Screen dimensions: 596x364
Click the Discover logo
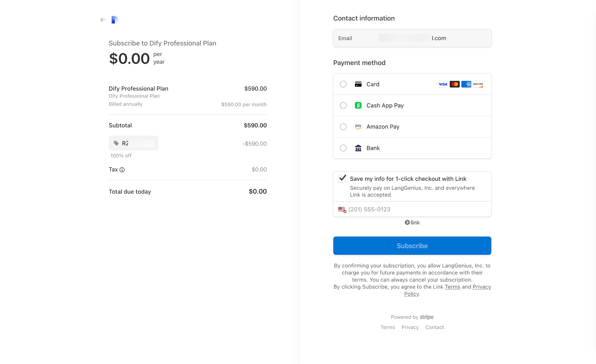(478, 84)
